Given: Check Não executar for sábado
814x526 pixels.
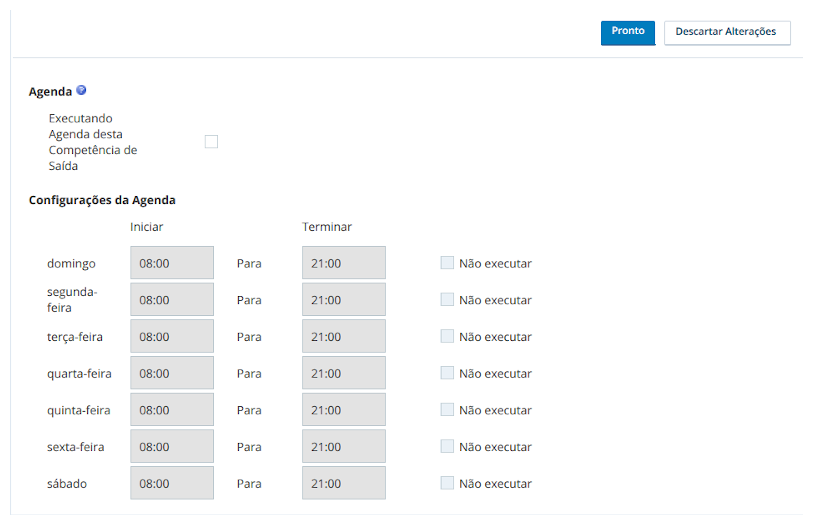Looking at the screenshot, I should [447, 483].
